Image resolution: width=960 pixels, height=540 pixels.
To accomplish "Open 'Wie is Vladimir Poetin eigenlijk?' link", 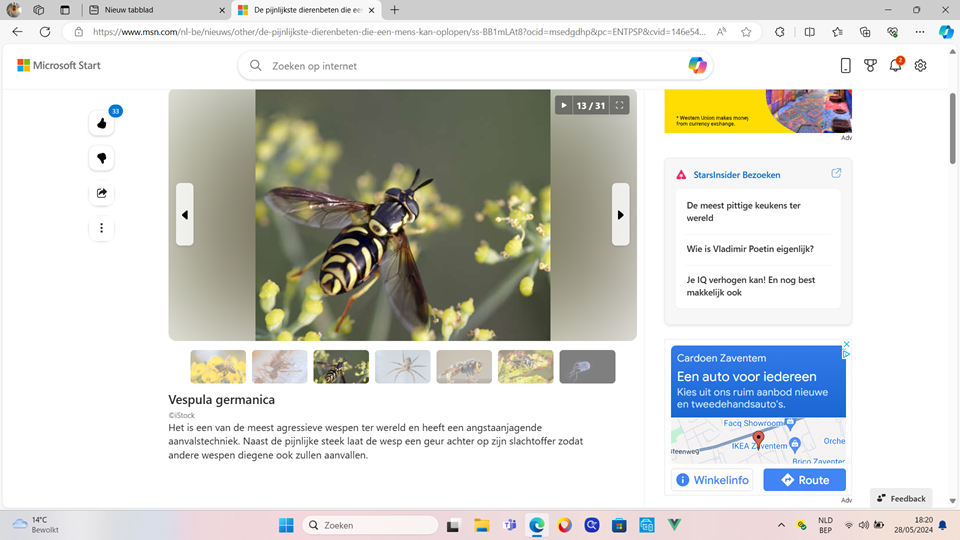I will (x=750, y=249).
